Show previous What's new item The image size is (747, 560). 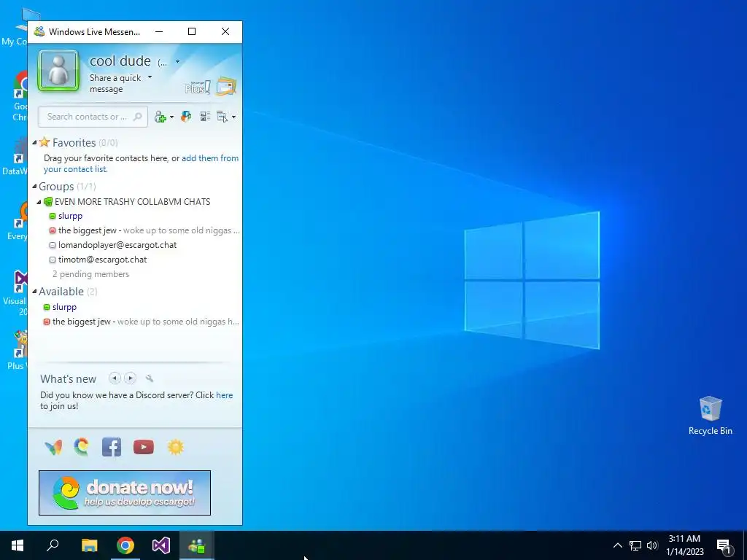(x=115, y=378)
